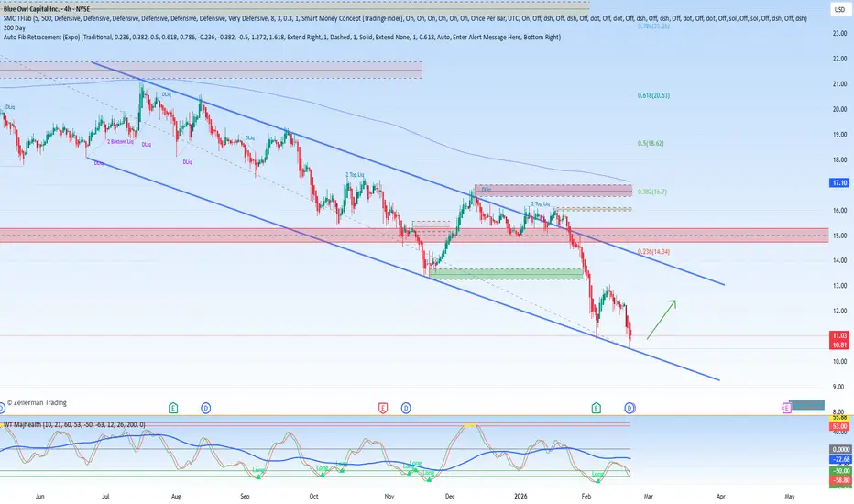This screenshot has width=854, height=504.
Task: Click the Dec label on time axis
Action: (x=450, y=497)
